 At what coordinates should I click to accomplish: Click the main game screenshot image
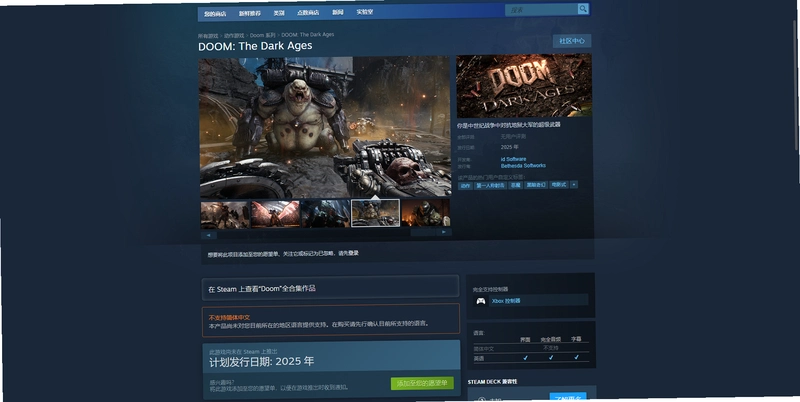click(325, 128)
